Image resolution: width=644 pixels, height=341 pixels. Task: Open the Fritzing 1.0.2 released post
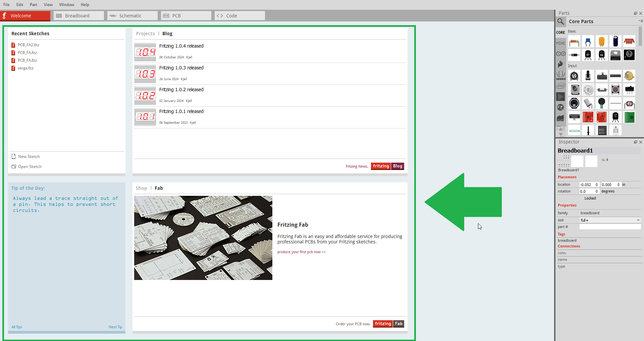click(181, 90)
